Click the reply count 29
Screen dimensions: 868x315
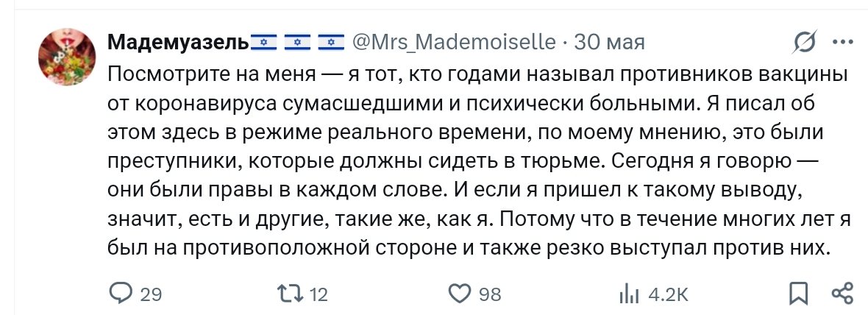coord(150,295)
